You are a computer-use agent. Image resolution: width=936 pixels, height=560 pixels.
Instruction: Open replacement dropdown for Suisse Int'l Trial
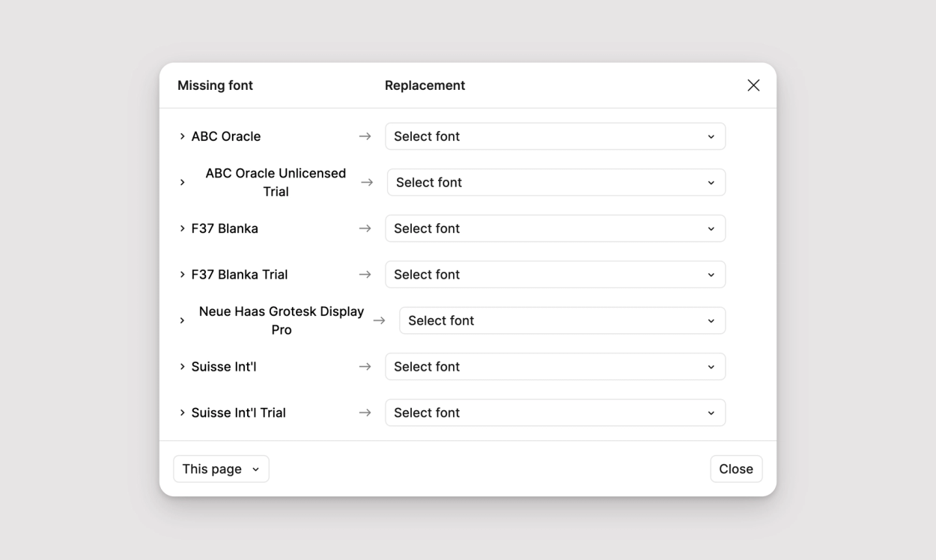[x=555, y=413]
